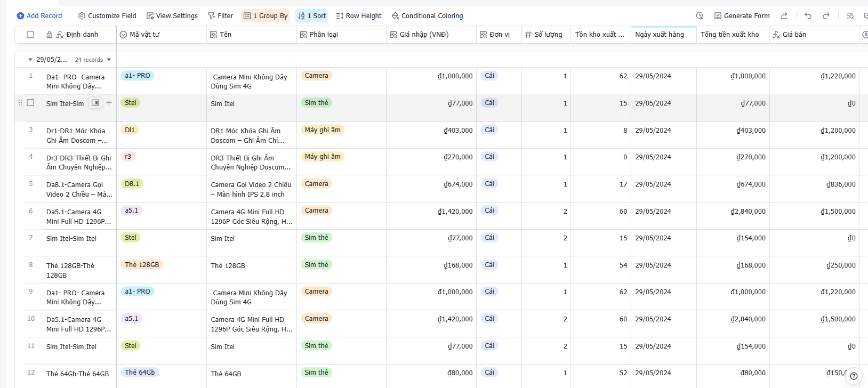Expand the Sim Itel-Sim record icon
Viewport: 868px width, 388px height.
[x=95, y=103]
